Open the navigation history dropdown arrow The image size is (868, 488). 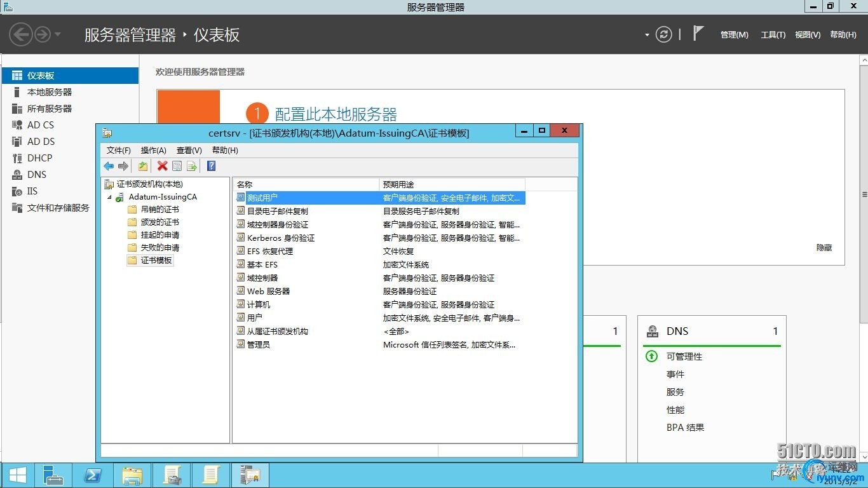coord(58,34)
